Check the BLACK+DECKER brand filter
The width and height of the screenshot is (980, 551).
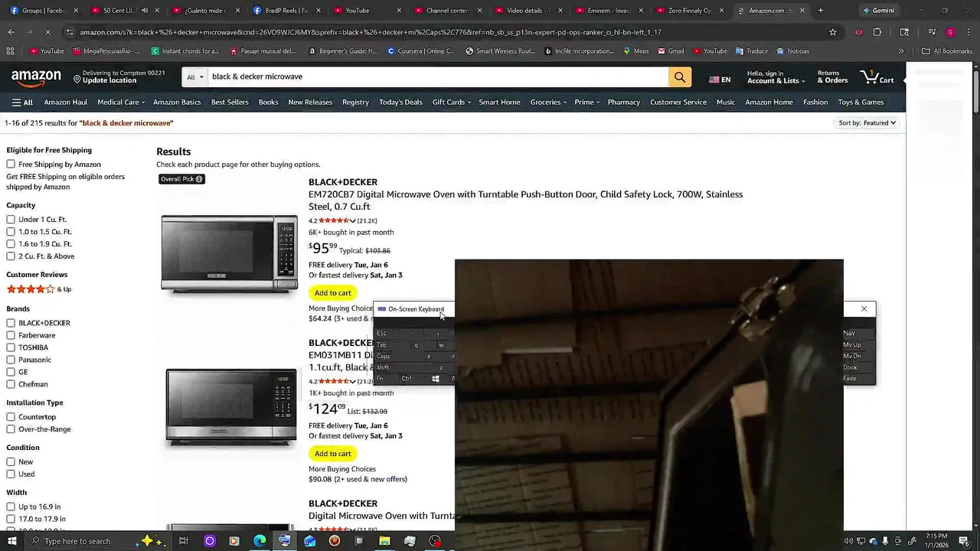(11, 323)
